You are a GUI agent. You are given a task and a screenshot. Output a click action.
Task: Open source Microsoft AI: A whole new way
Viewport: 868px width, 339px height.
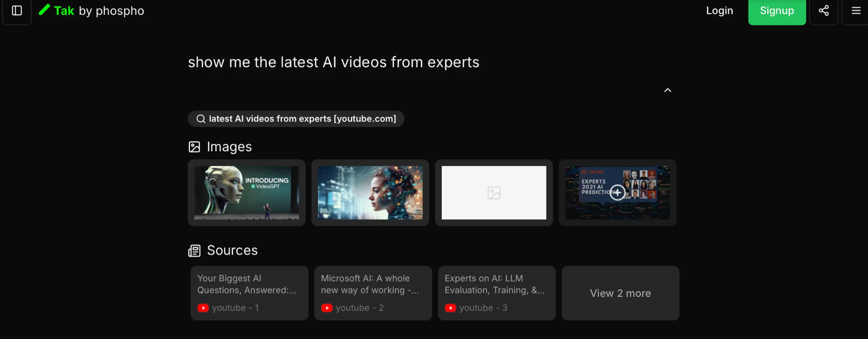coord(373,293)
